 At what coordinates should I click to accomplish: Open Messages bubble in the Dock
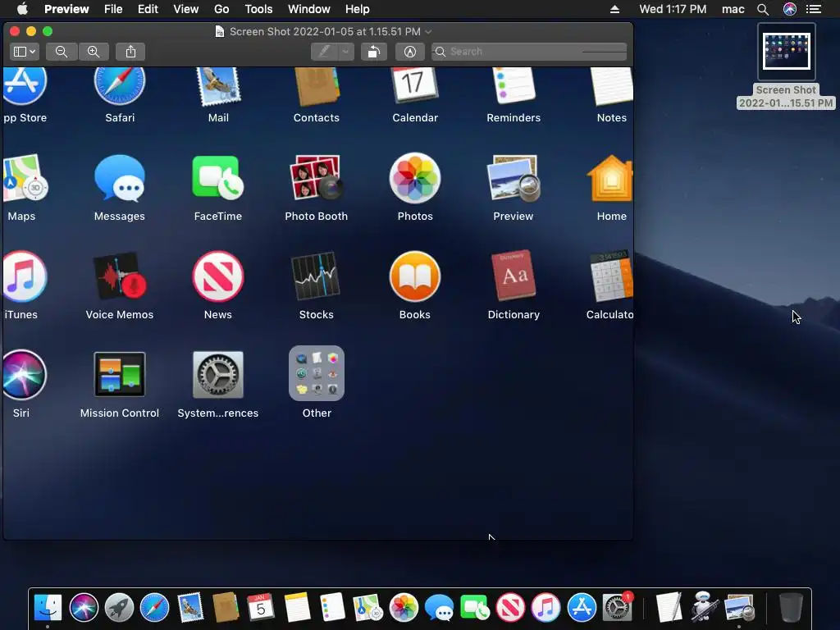click(439, 608)
